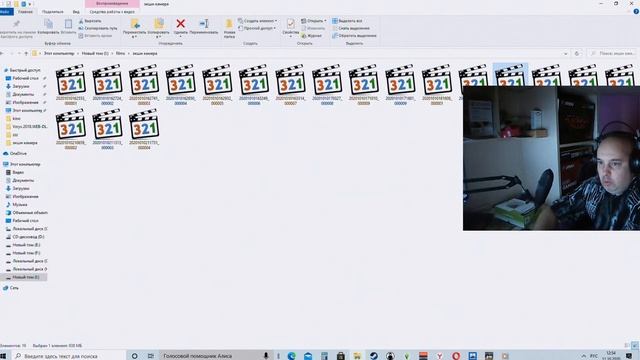Click the help question mark icon
Image resolution: width=640 pixels, height=360 pixels.
pyautogui.click(x=636, y=11)
